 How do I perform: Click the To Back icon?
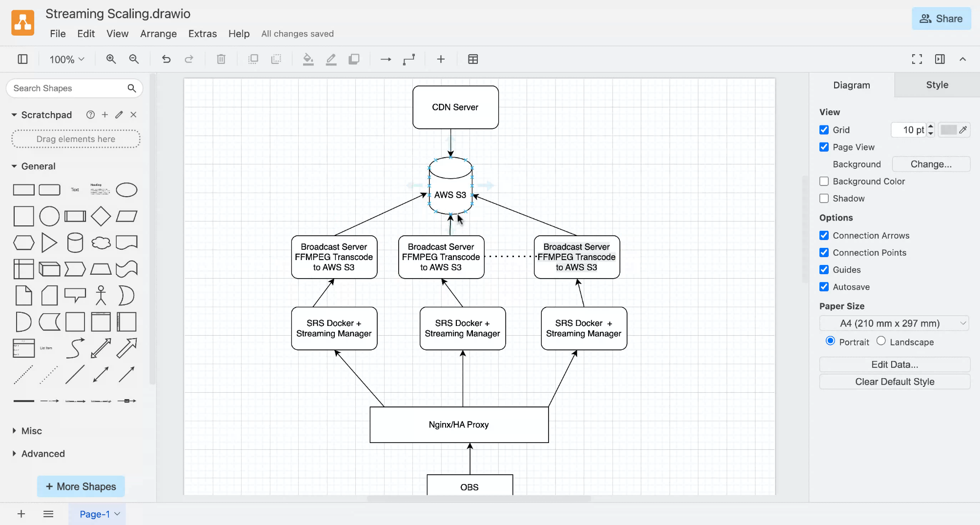click(276, 59)
